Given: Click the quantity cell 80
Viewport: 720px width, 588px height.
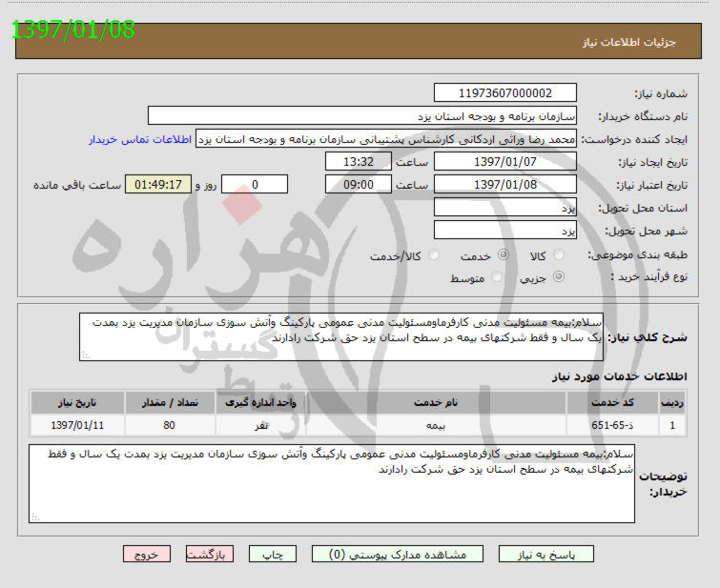Looking at the screenshot, I should pyautogui.click(x=170, y=425).
